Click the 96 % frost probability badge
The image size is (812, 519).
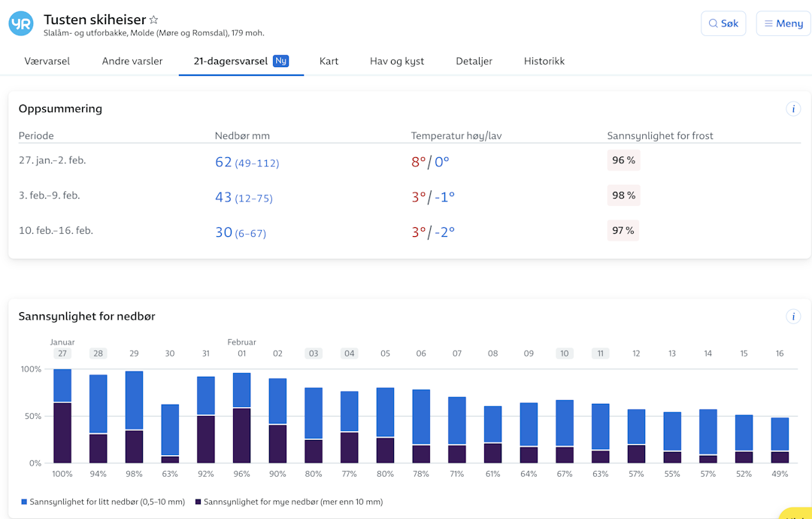pos(623,160)
